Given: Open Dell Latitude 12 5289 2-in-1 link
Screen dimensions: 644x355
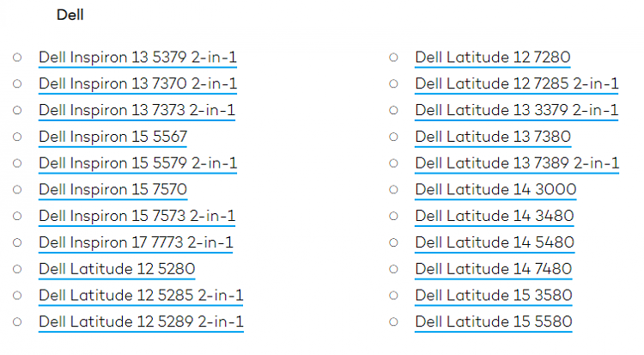Looking at the screenshot, I should (x=141, y=322).
